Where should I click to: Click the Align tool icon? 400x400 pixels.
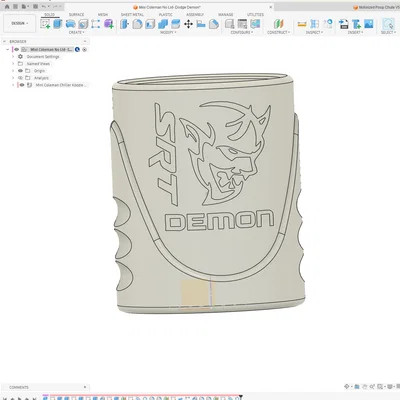(201, 24)
